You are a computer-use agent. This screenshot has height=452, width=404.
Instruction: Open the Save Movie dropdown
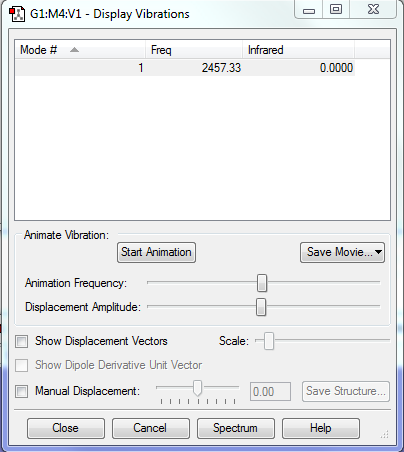tap(342, 252)
